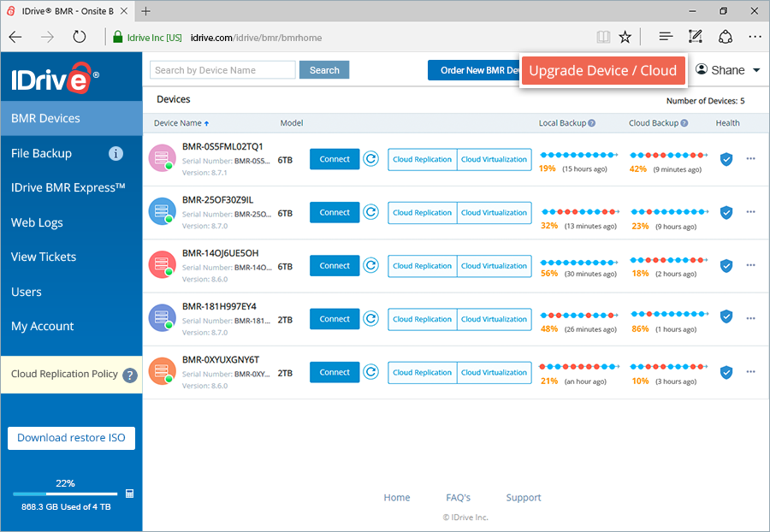Click Upgrade Device / Cloud button

(x=602, y=71)
